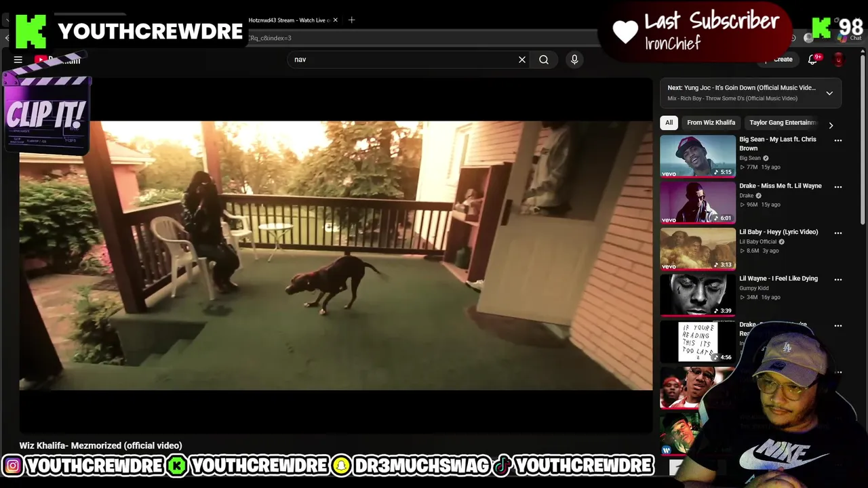Open the Lil Baby Official channel link

[757, 242]
